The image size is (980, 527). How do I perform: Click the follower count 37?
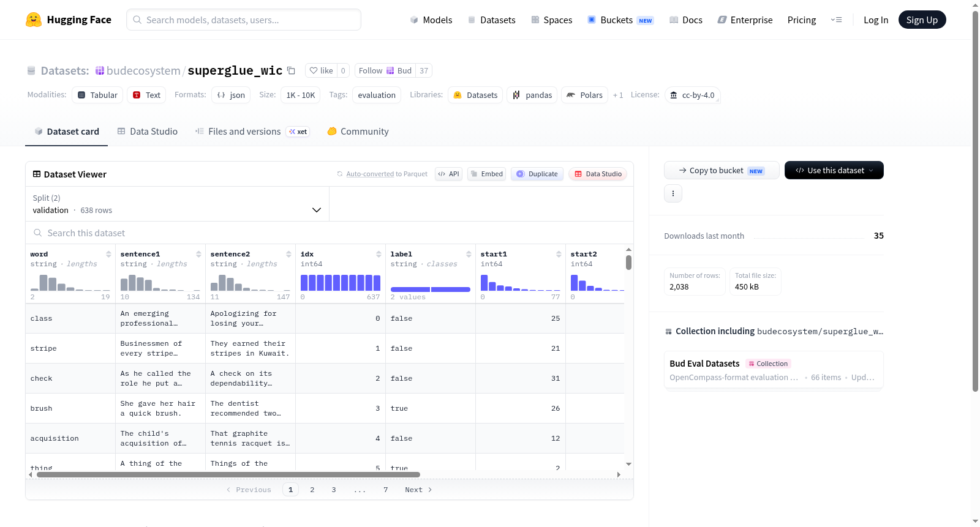424,70
